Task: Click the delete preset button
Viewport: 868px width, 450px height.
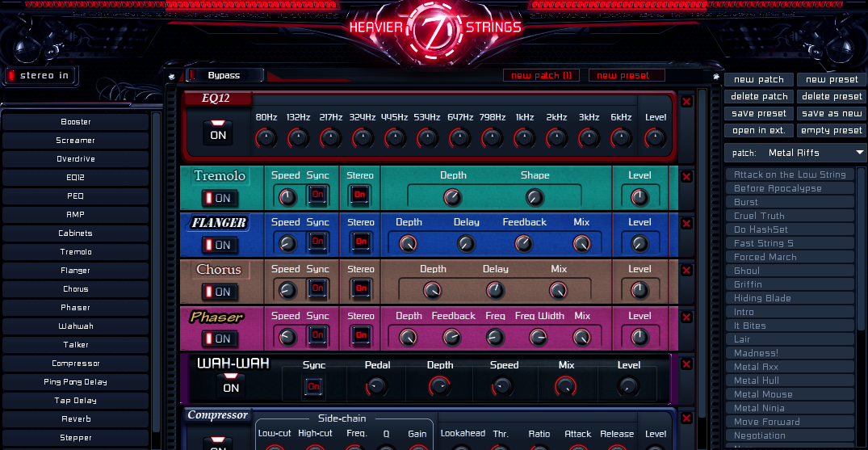Action: point(832,96)
